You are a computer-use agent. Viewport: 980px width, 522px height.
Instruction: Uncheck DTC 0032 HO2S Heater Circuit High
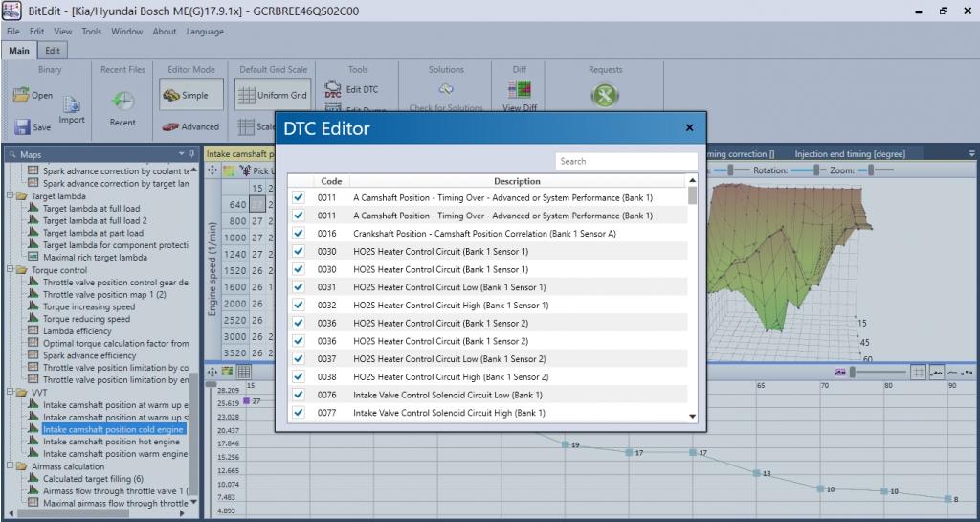pos(299,306)
